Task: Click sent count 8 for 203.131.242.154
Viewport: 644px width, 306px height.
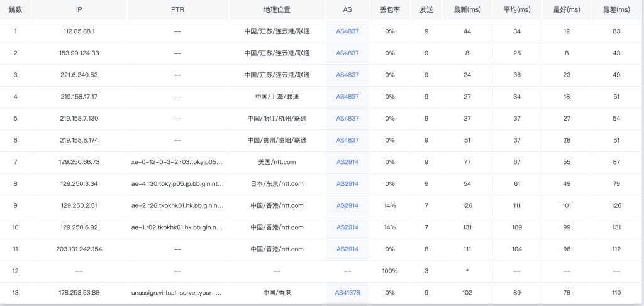Action: pyautogui.click(x=426, y=249)
